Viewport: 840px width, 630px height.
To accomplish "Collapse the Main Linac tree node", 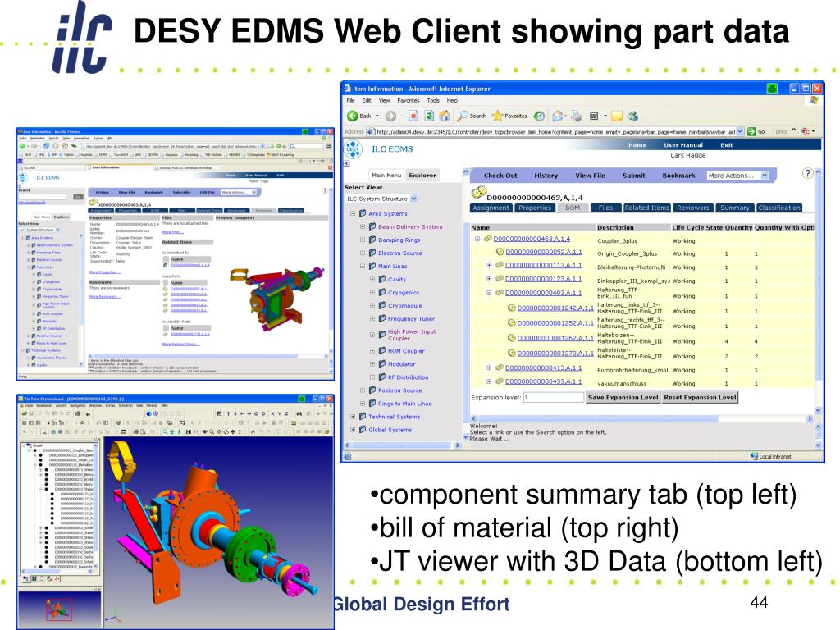I will (363, 266).
